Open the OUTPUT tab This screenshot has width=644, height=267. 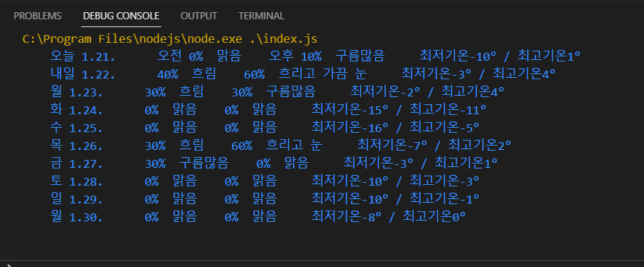pos(199,16)
